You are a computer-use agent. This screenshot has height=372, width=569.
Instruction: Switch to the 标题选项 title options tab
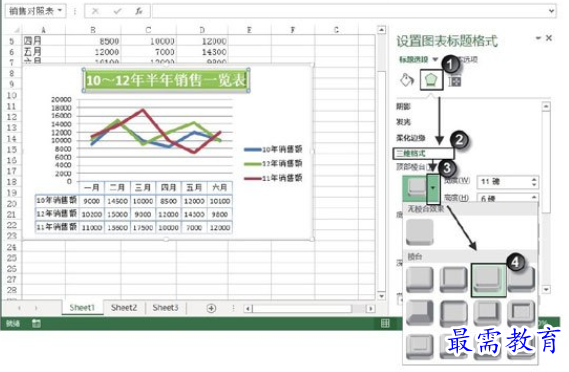[414, 60]
